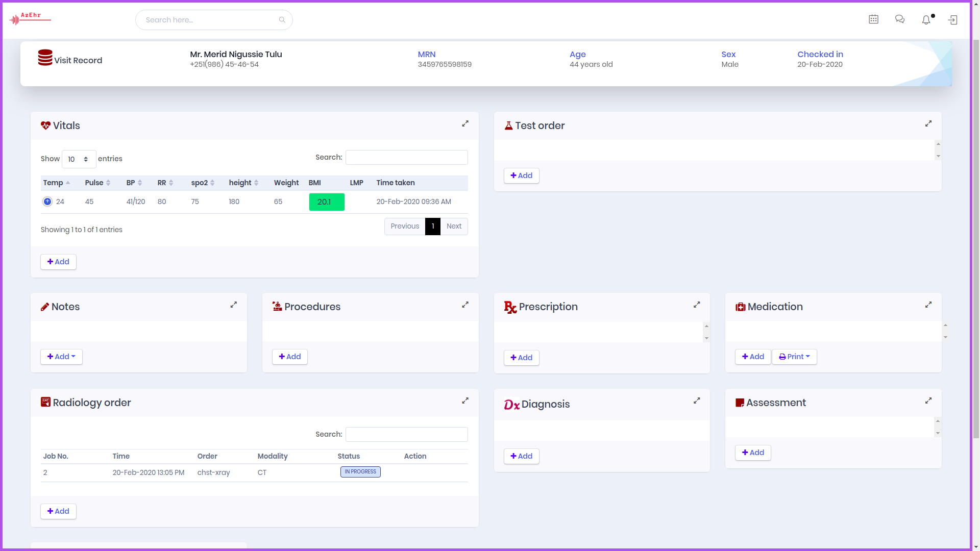The width and height of the screenshot is (980, 551).
Task: Expand vitals row details with plus icon
Action: pyautogui.click(x=47, y=202)
